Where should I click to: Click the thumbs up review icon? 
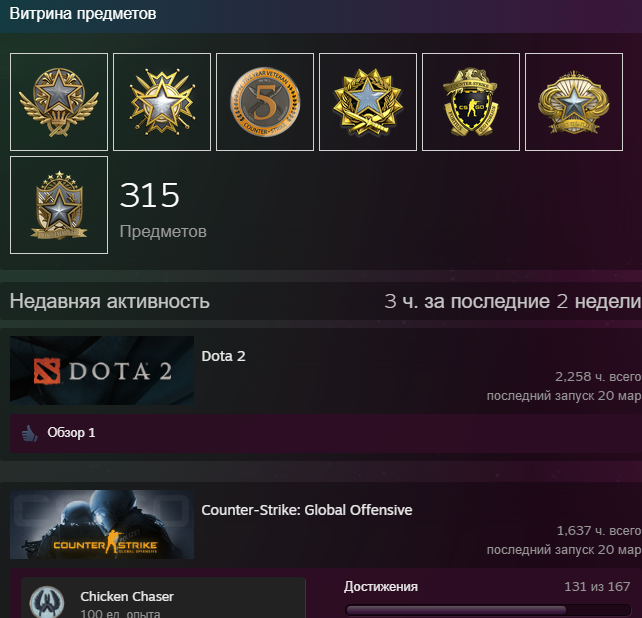(x=29, y=433)
